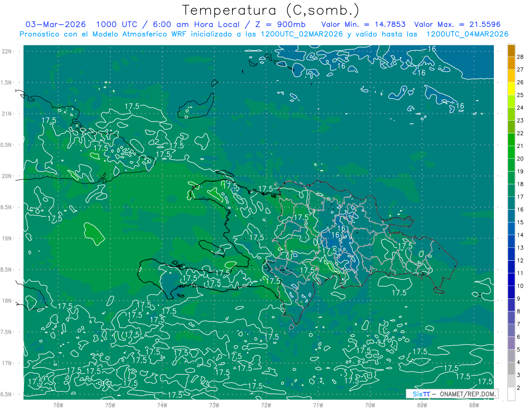Click the color scale label '6'
Screen dimensions: 532x411
[x=519, y=337]
